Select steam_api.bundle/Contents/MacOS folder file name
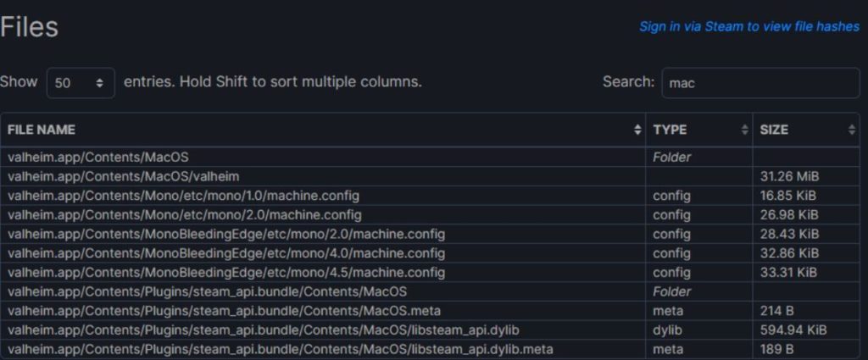Screen dimensions: 868x360 click(207, 291)
